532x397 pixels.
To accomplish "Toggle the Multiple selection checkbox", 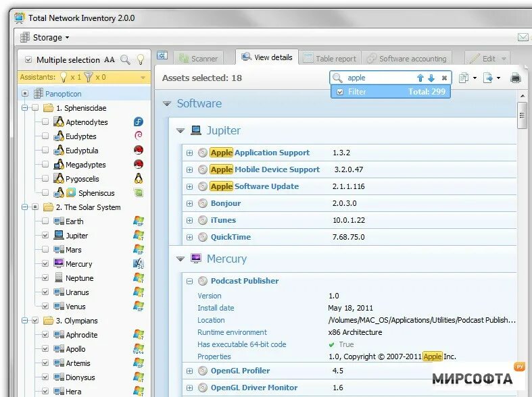I will pyautogui.click(x=28, y=59).
